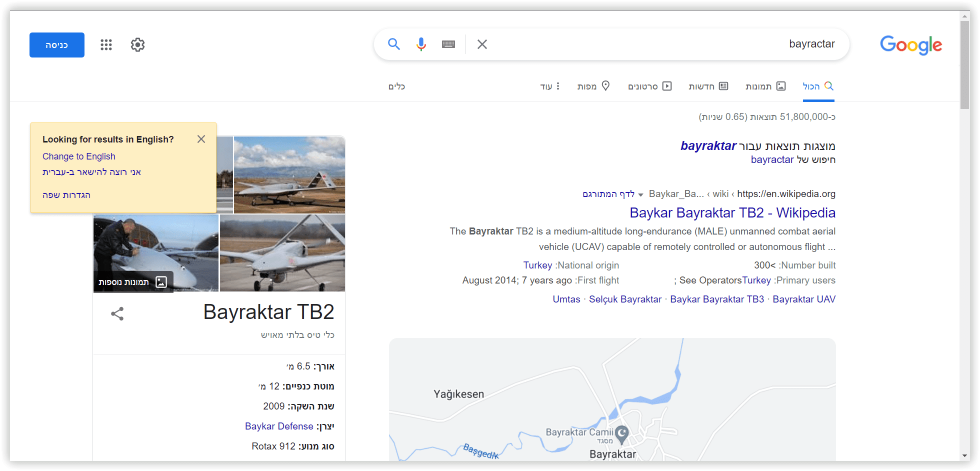The image size is (980, 471).
Task: Click the blue sign-in (כניסה) button
Action: [x=57, y=45]
